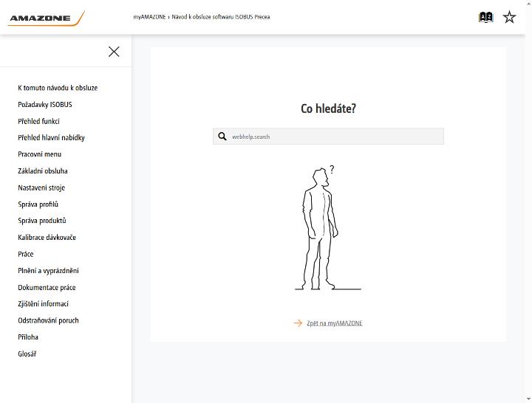Choose Správa profilů in the sidebar
This screenshot has height=403, width=532.
(x=38, y=204)
